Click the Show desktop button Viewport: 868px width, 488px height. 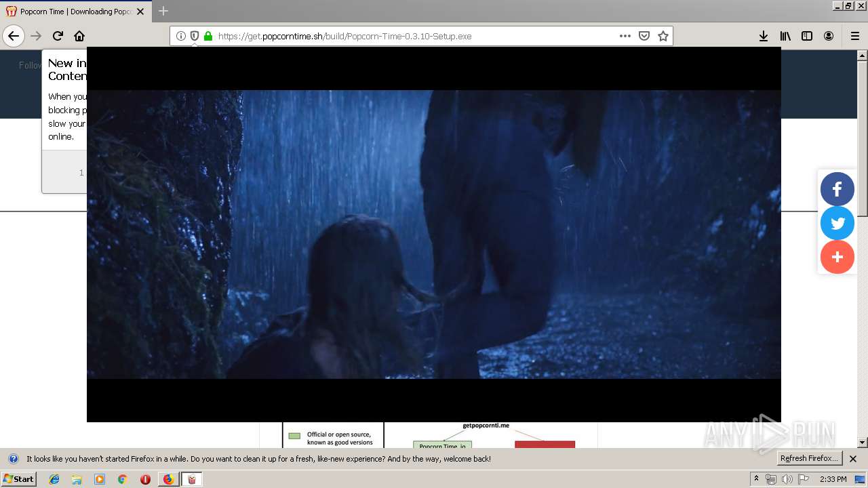(861, 479)
